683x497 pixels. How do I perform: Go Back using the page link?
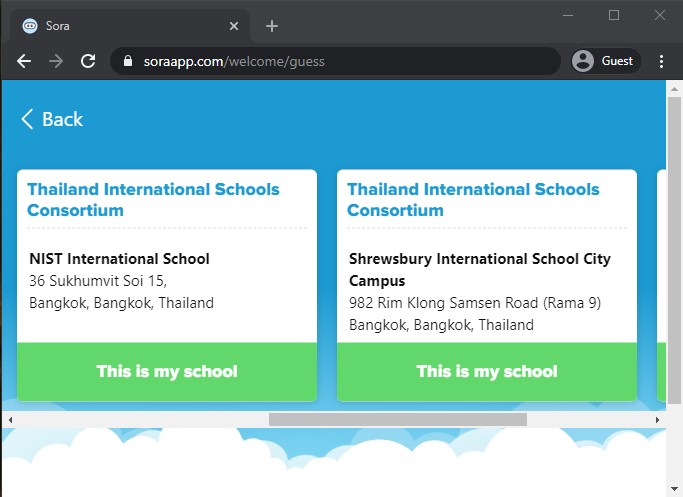(52, 119)
